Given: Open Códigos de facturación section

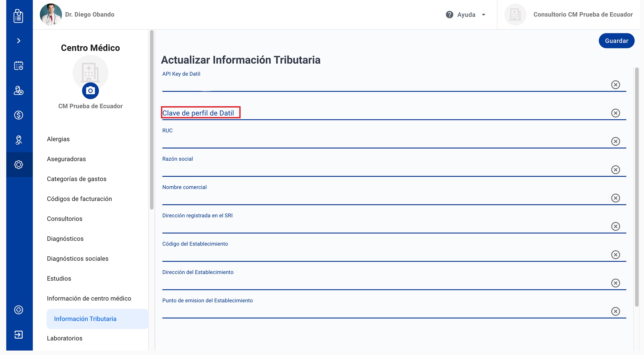Looking at the screenshot, I should [x=79, y=199].
